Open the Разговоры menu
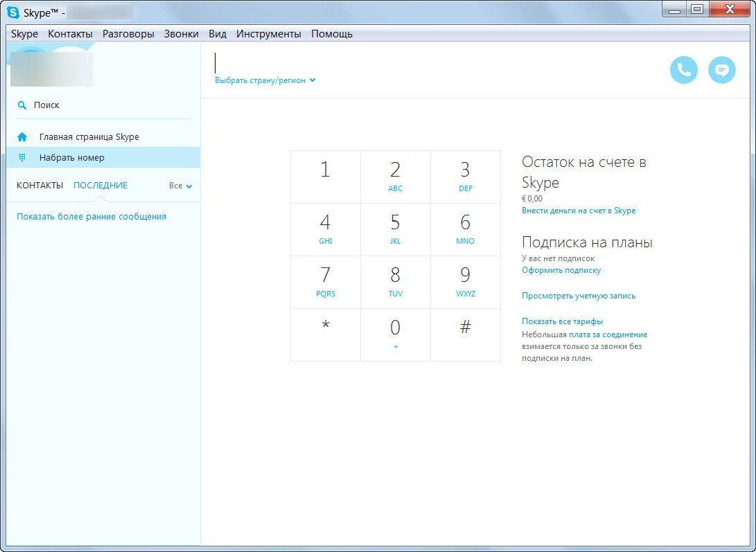Screen dimensions: 756x552 (x=128, y=34)
